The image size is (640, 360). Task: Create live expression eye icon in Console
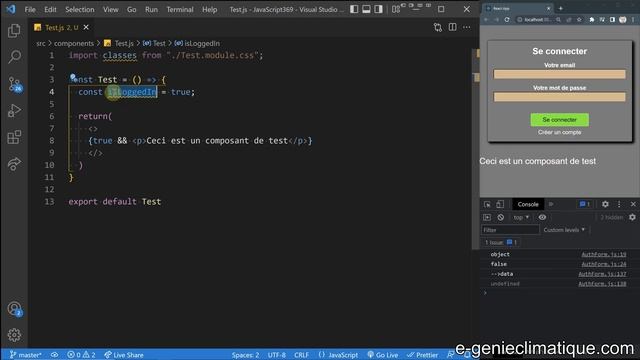[542, 218]
